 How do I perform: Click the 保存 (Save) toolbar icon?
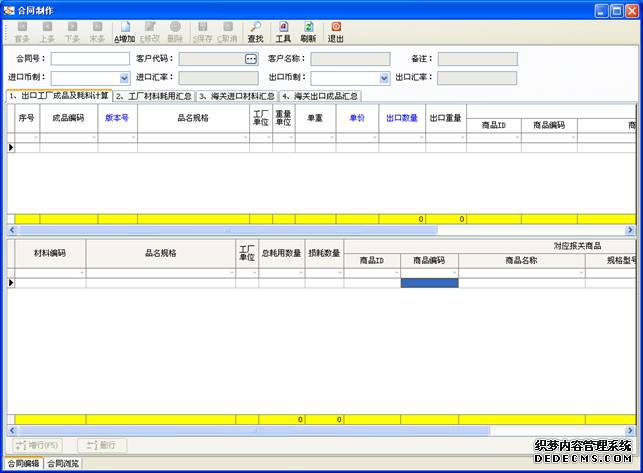tap(203, 32)
